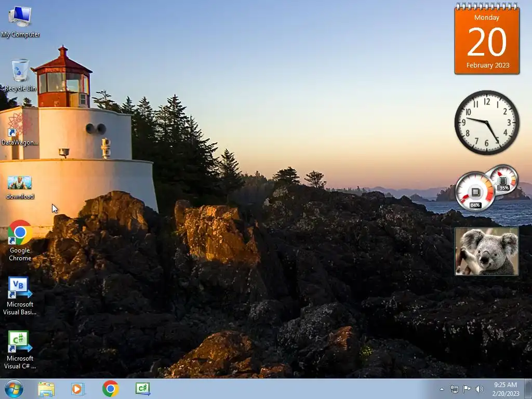
Task: Select the DataWagon shortcut icon
Action: [20, 129]
